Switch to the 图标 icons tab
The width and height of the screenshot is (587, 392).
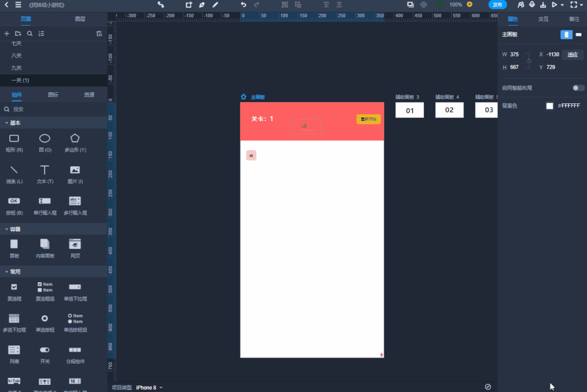pos(53,95)
